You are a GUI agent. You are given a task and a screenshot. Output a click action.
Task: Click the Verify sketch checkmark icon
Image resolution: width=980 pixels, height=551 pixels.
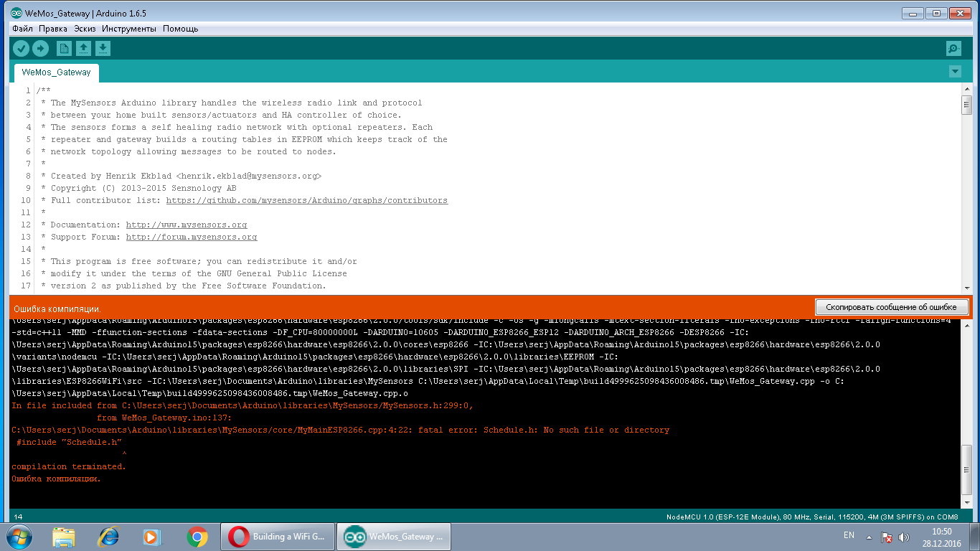[22, 49]
